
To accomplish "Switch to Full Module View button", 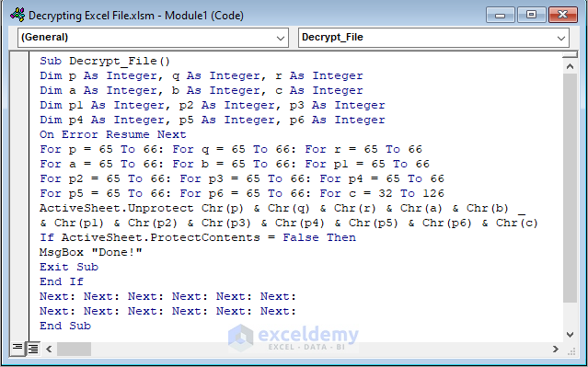I will coord(33,349).
